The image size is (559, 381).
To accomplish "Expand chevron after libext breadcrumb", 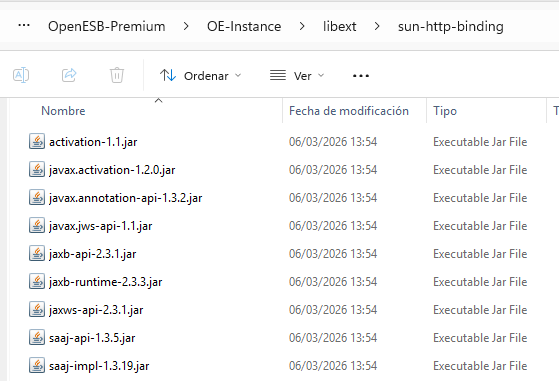I will pos(377,26).
